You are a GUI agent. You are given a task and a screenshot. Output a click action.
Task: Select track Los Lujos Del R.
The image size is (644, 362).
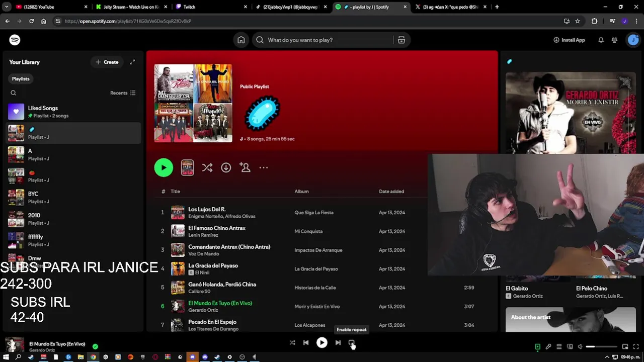pyautogui.click(x=207, y=209)
